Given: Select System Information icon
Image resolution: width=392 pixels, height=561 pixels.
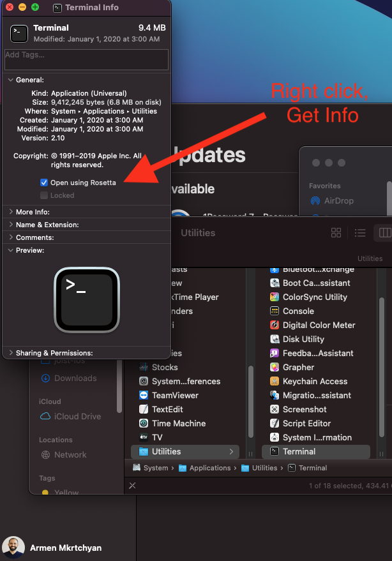Looking at the screenshot, I should [x=275, y=437].
